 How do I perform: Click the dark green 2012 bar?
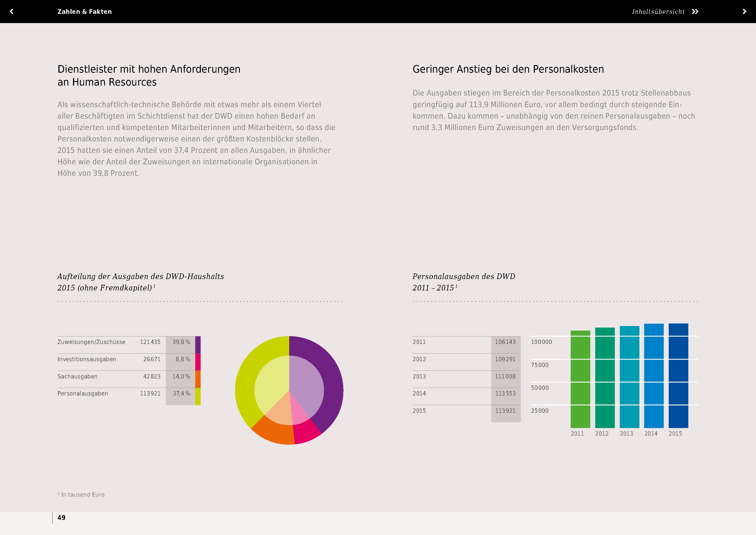(605, 378)
